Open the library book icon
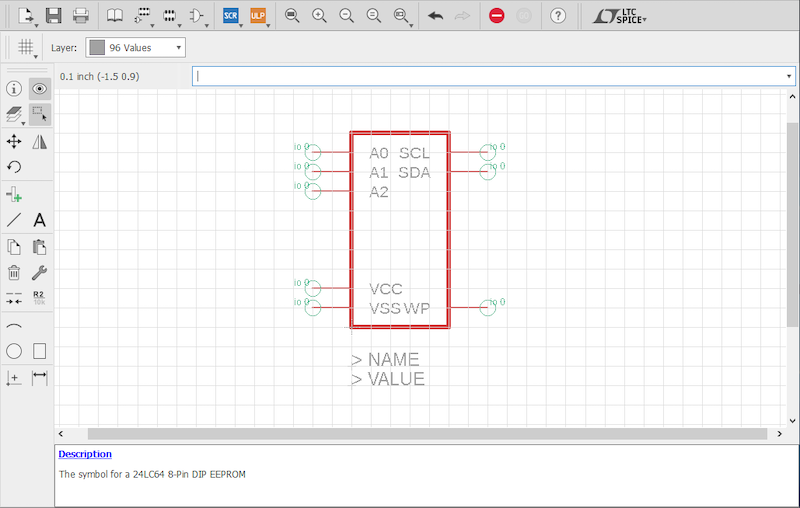This screenshot has height=508, width=800. (115, 16)
